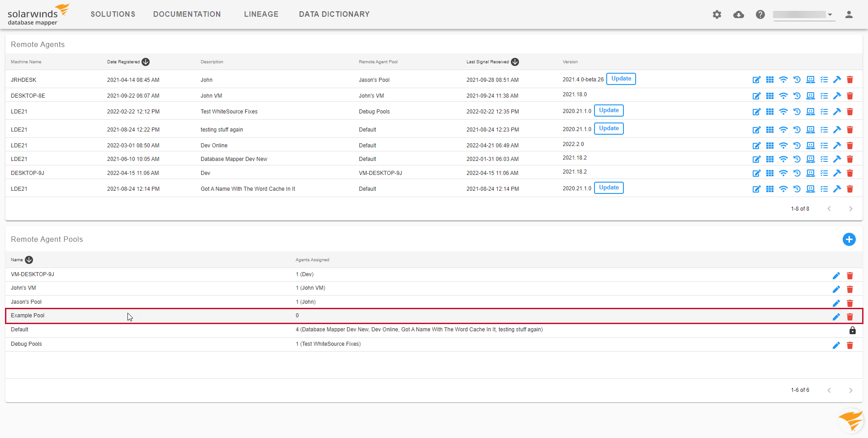Click the Agents Assigned column header
The height and width of the screenshot is (438, 868).
click(x=312, y=260)
